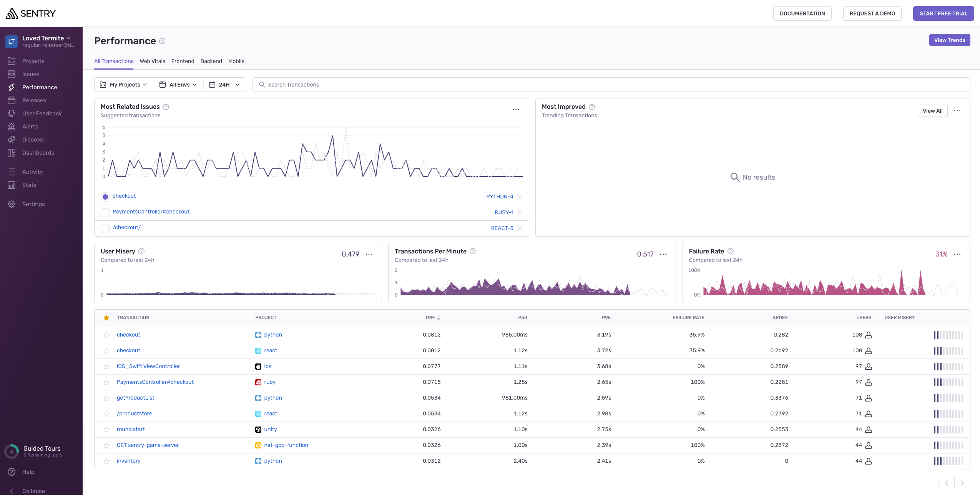980x495 pixels.
Task: Switch to the Backend tab
Action: pyautogui.click(x=211, y=61)
